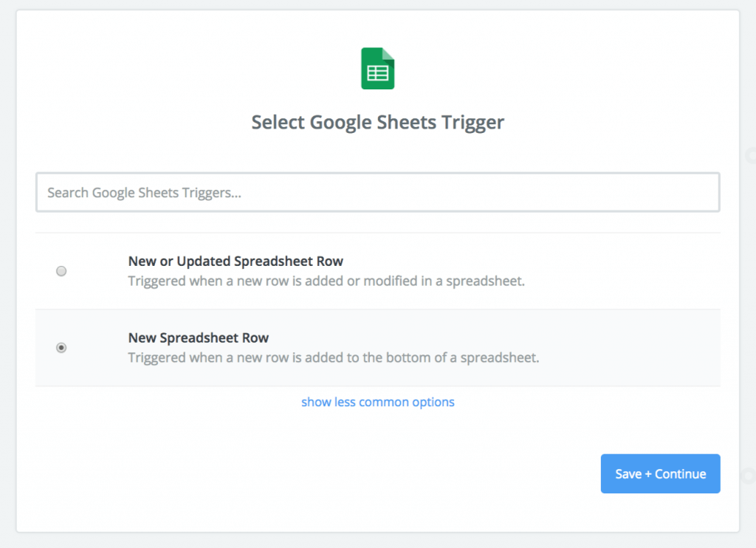Viewport: 756px width, 548px height.
Task: Click the green Google Sheets icon
Action: click(377, 69)
